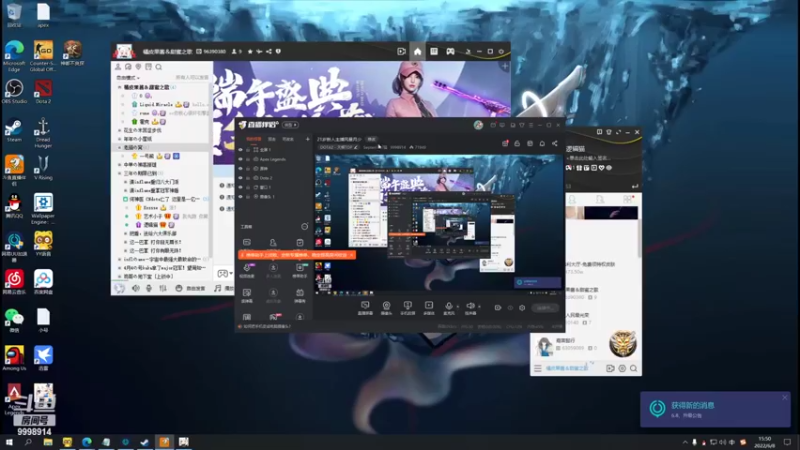The height and width of the screenshot is (450, 800).
Task: Click the gift box icon with red badge
Action: [505, 144]
